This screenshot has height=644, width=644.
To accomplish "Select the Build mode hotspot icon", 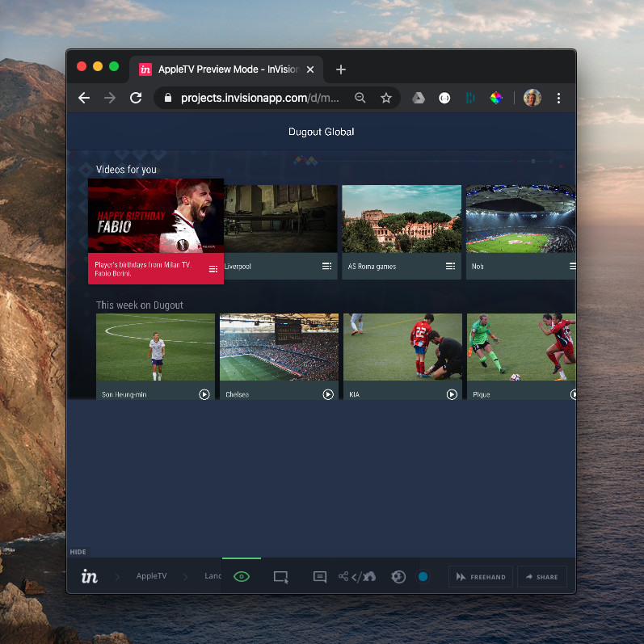I will pos(280,577).
